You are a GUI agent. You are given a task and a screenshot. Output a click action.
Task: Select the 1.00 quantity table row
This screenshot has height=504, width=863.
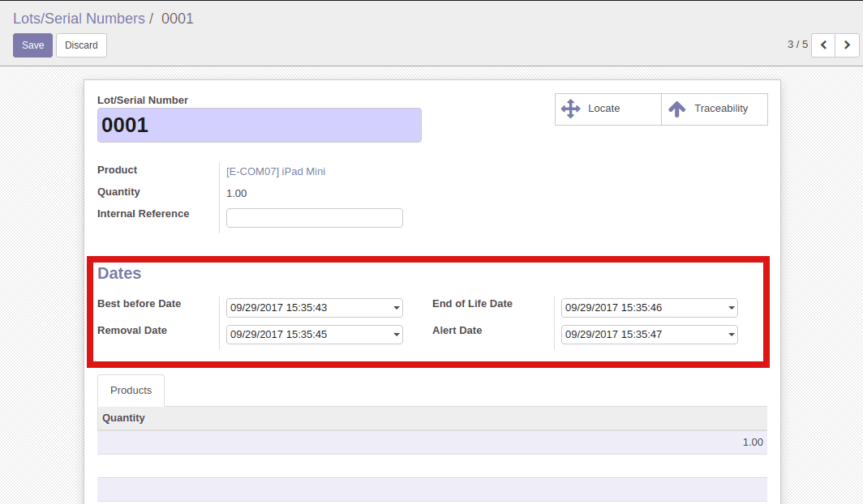[x=432, y=442]
